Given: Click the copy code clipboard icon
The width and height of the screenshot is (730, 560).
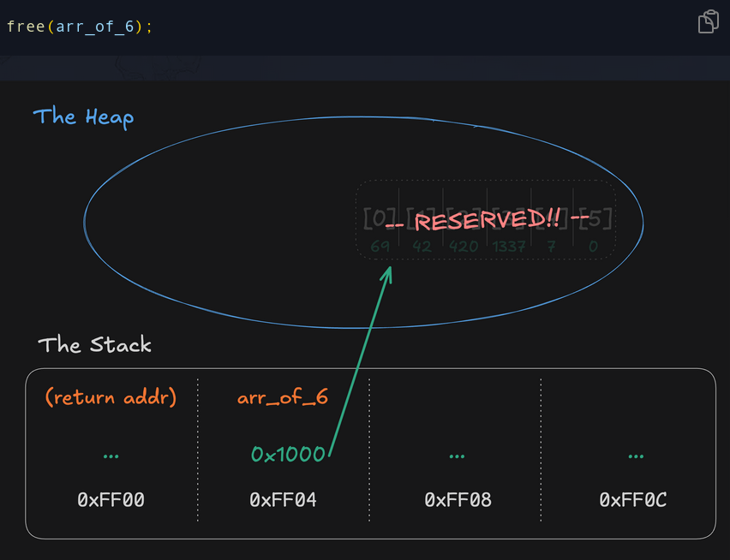Looking at the screenshot, I should click(708, 21).
